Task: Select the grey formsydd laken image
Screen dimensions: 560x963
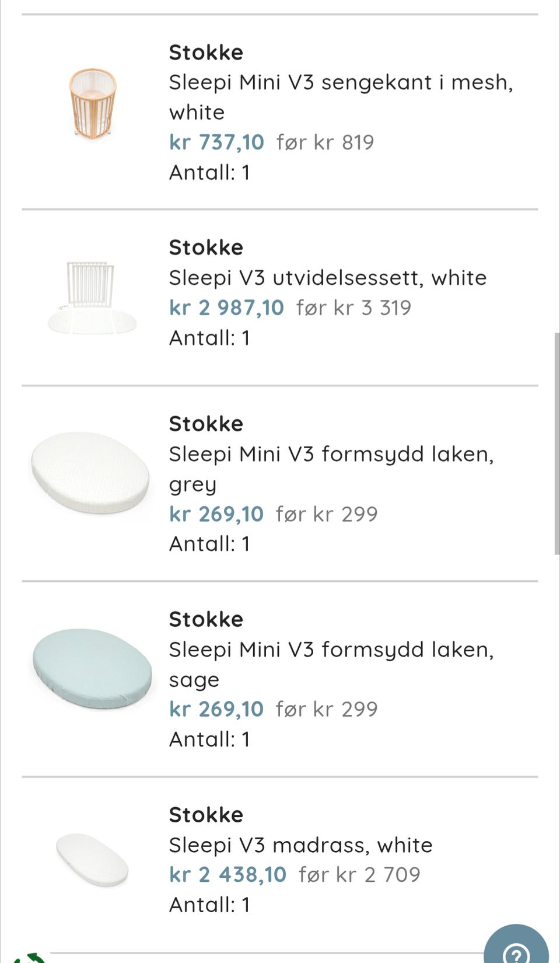Action: pyautogui.click(x=90, y=473)
